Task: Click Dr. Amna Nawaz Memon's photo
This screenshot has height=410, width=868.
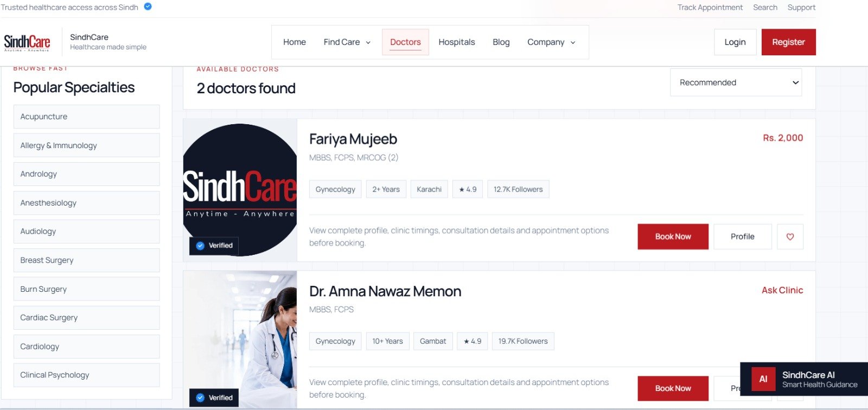Action: pyautogui.click(x=240, y=339)
